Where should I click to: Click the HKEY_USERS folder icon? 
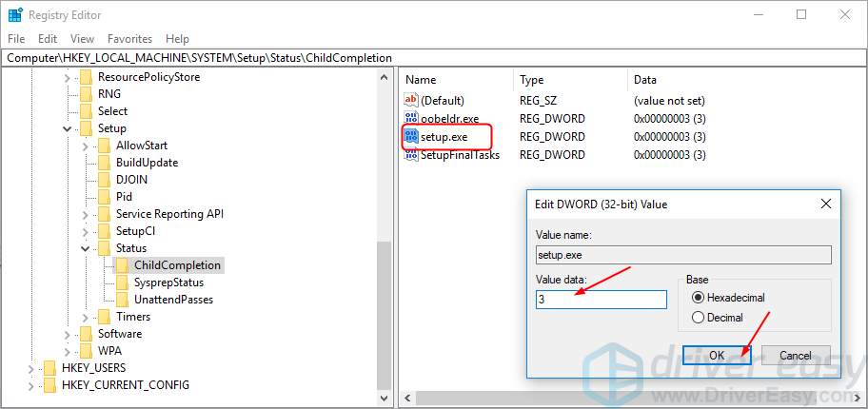[x=49, y=368]
